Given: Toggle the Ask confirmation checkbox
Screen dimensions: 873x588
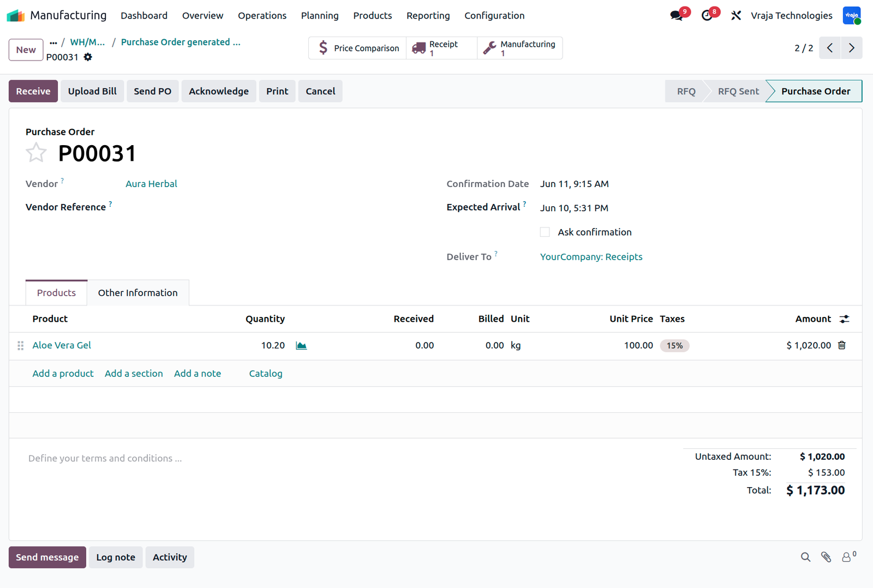Looking at the screenshot, I should coord(545,232).
